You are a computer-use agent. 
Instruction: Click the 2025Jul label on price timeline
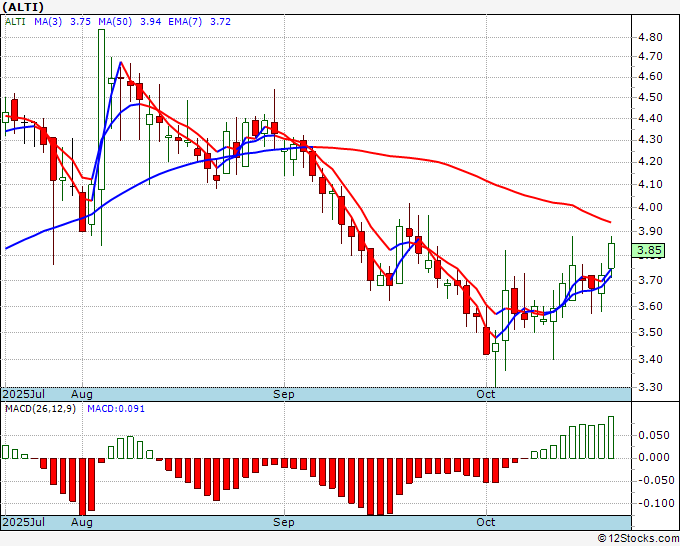point(24,394)
